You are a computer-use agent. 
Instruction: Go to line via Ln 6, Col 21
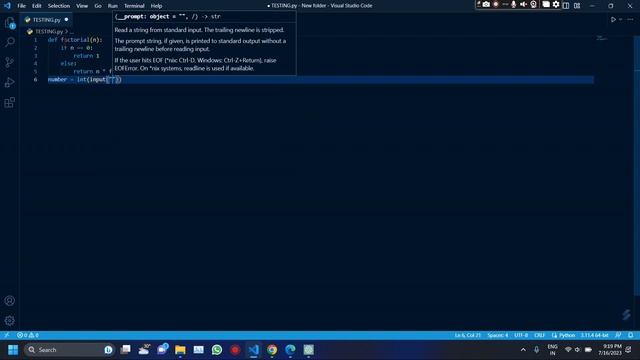coord(468,335)
